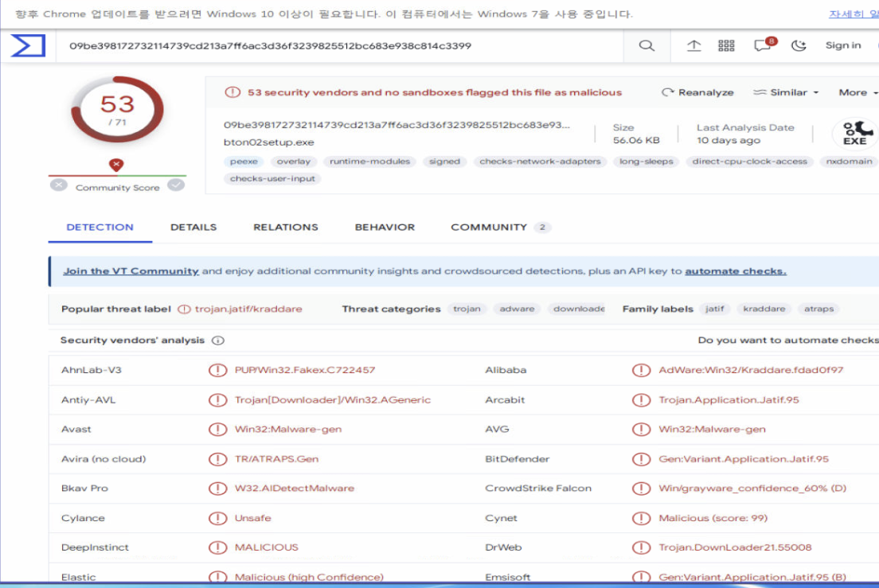Click the checks-network-adapters tag

pos(540,162)
